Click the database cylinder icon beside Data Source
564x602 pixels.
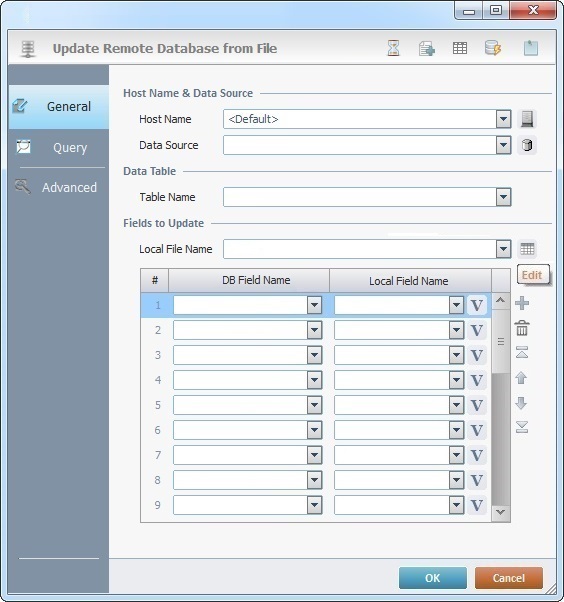click(527, 145)
